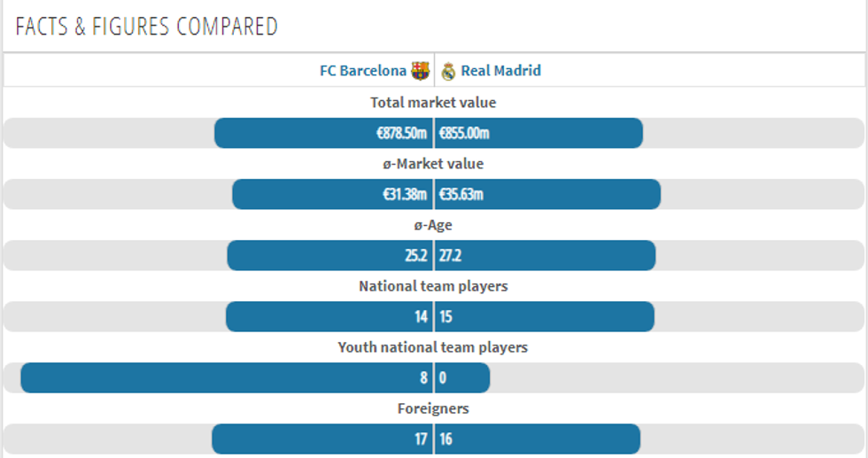Click Barcelona's €878.50m total market value bar

(x=323, y=133)
